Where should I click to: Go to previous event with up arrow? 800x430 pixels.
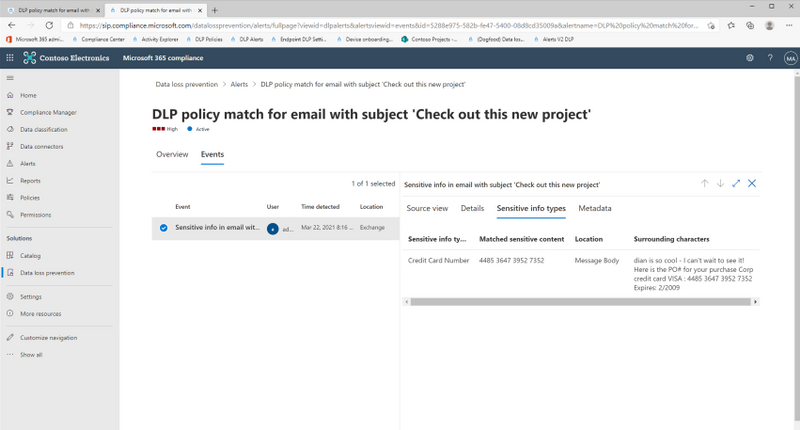(704, 184)
